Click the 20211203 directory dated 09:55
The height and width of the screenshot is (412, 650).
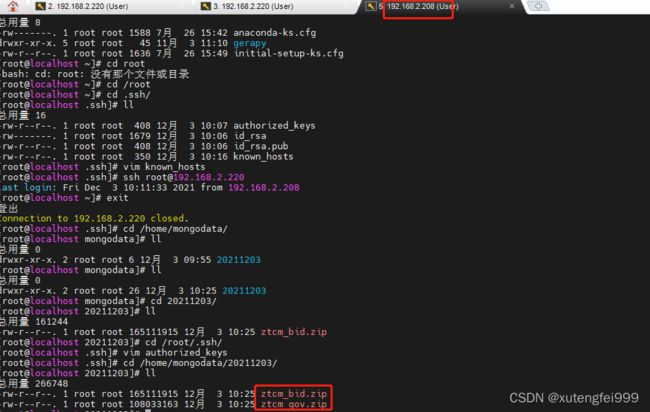point(238,260)
